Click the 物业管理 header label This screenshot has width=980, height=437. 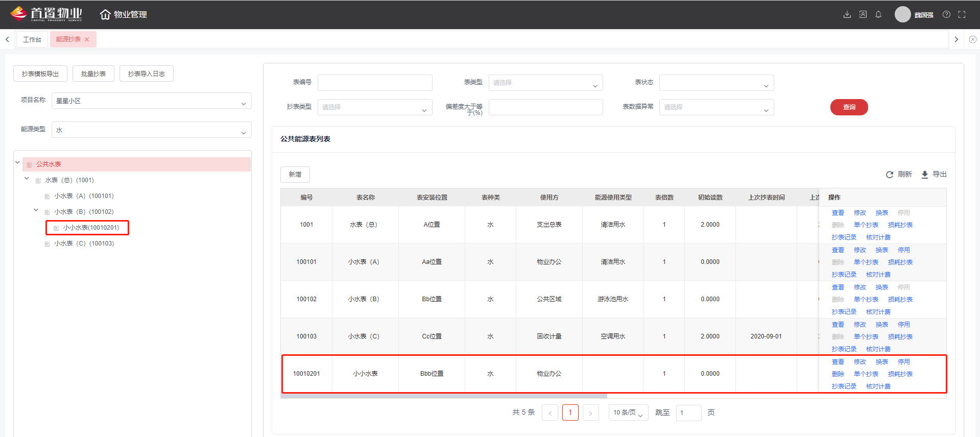tap(130, 14)
